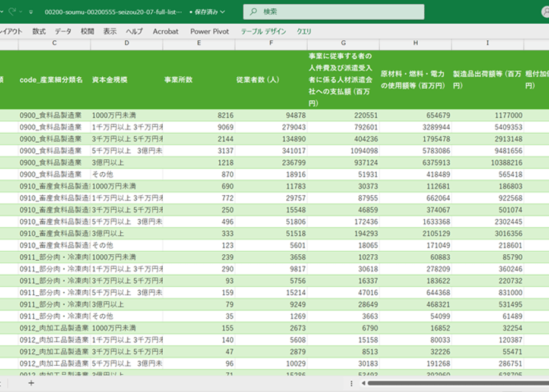Switch to テーブル デザイン tab

[263, 31]
